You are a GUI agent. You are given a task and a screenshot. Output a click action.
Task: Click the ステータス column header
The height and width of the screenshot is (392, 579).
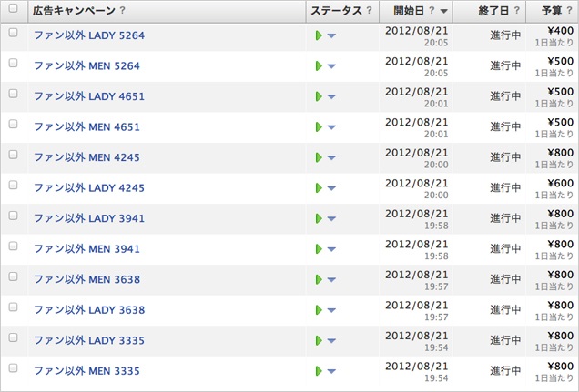click(335, 11)
